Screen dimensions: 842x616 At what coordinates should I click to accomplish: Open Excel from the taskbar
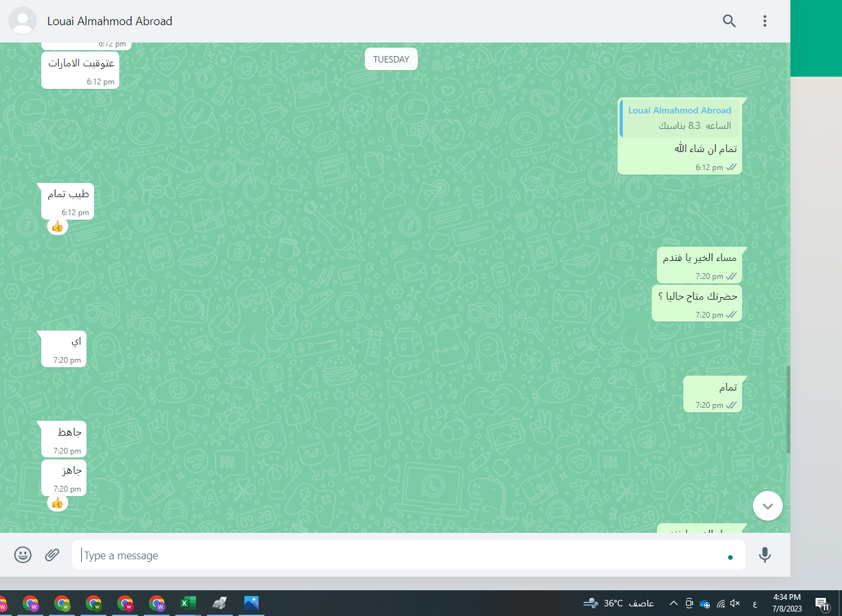[188, 603]
